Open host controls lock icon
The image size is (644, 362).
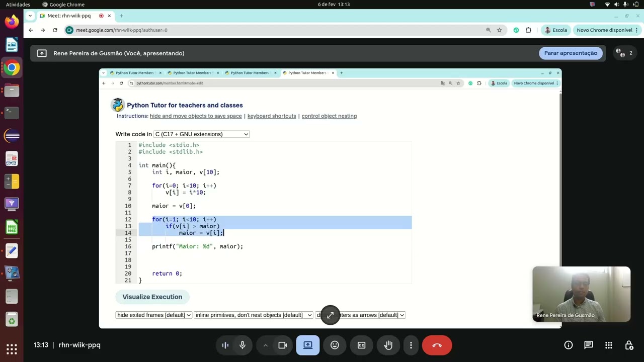pyautogui.click(x=629, y=345)
